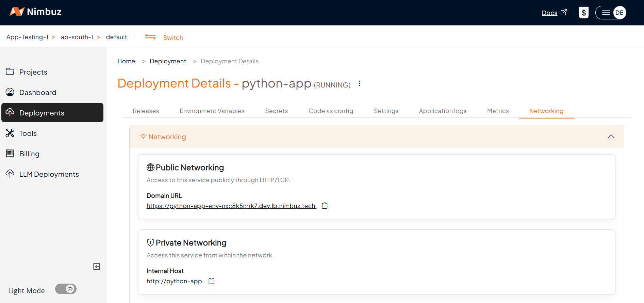This screenshot has width=644, height=303.
Task: Open LLM Deployments in sidebar
Action: [x=49, y=174]
